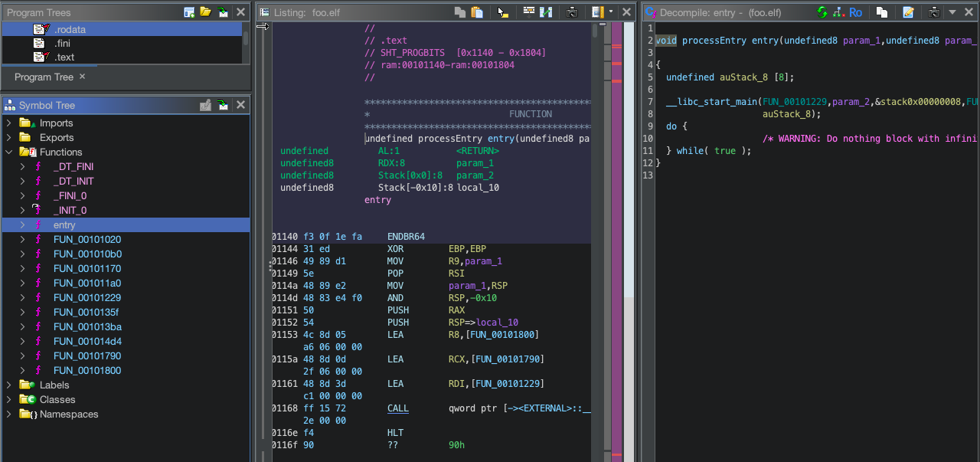
Task: Create a default tree view in Program Trees
Action: click(189, 12)
